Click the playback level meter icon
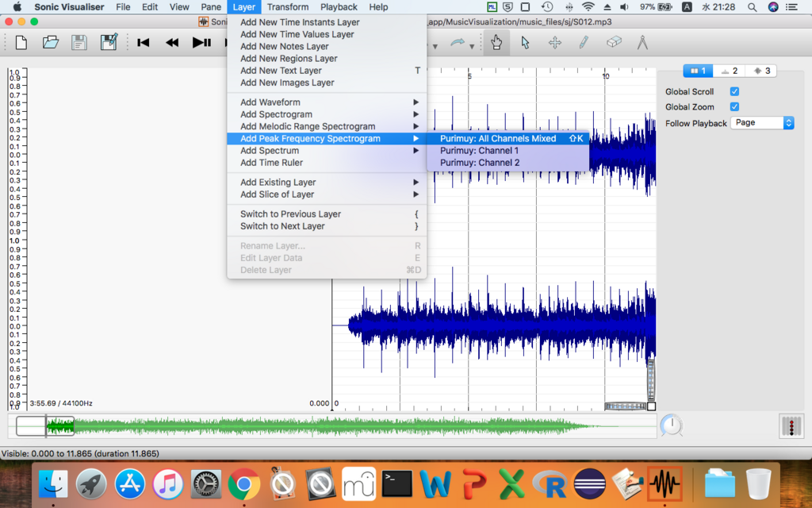The image size is (812, 508). [x=791, y=426]
